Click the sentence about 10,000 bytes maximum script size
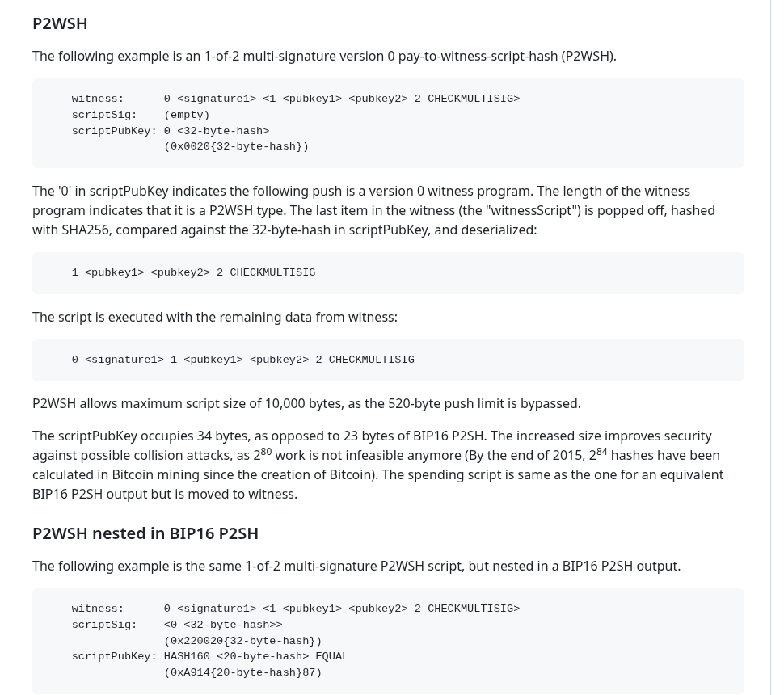 306,403
